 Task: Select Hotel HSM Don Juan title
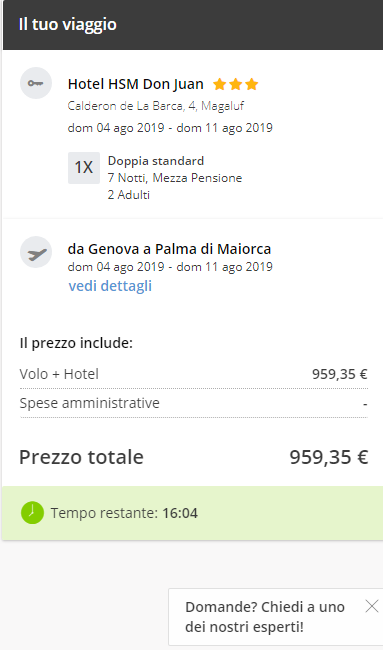(136, 84)
